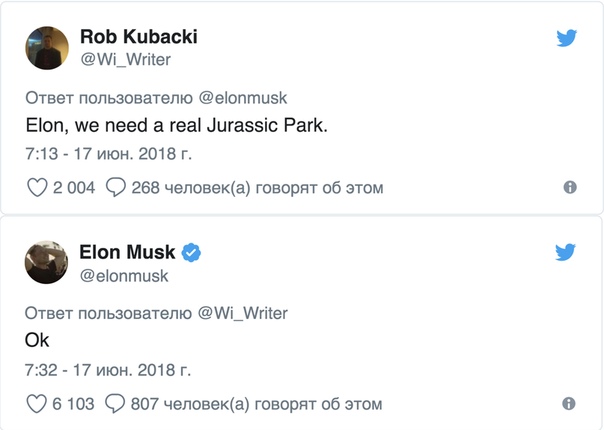Click Elon Musk's blue verified badge

(x=191, y=253)
